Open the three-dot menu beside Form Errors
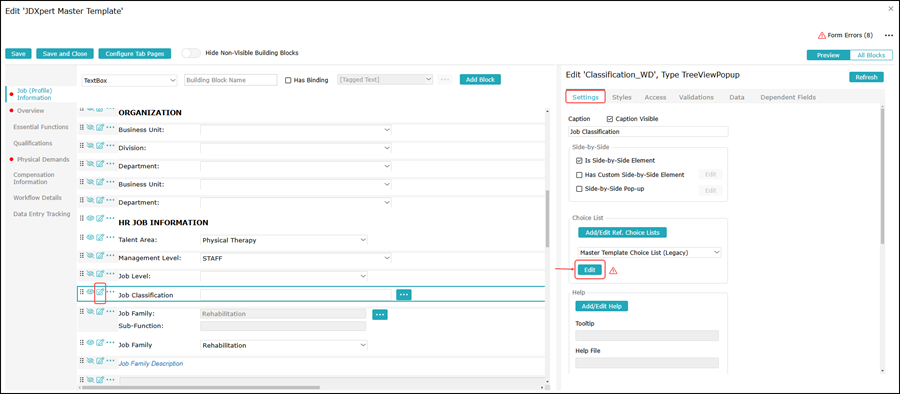 (x=889, y=36)
